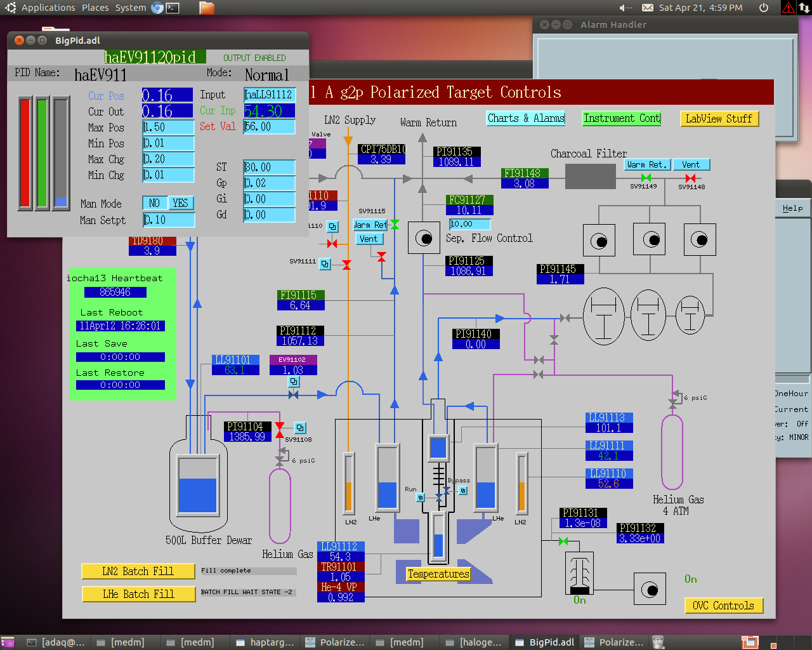Click the PI91125 value 1086.91

pos(469,271)
